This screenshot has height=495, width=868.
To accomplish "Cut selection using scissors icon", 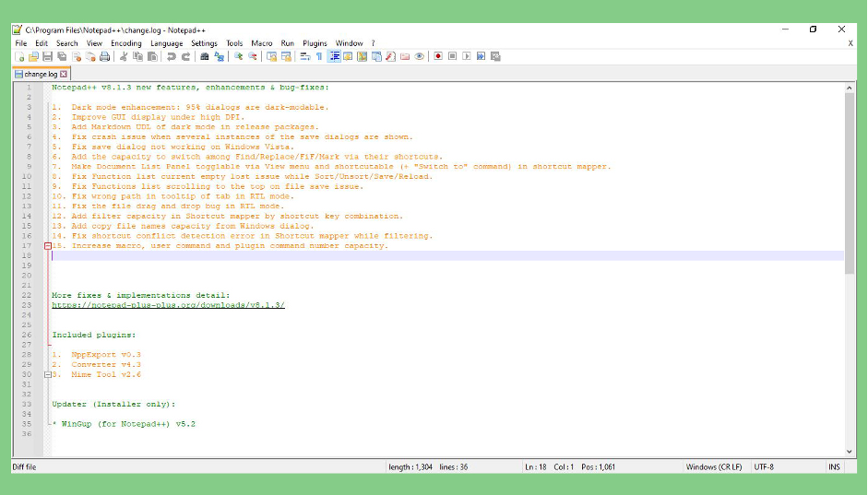I will (x=123, y=56).
